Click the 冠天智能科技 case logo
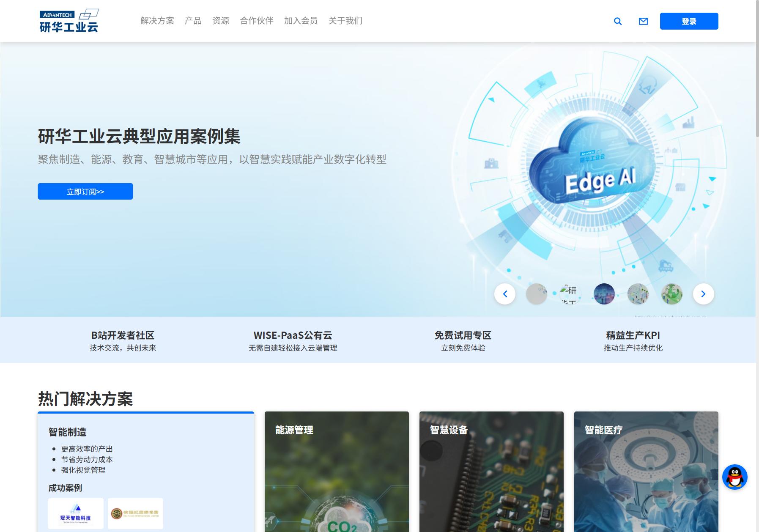This screenshot has height=532, width=759. point(76,513)
